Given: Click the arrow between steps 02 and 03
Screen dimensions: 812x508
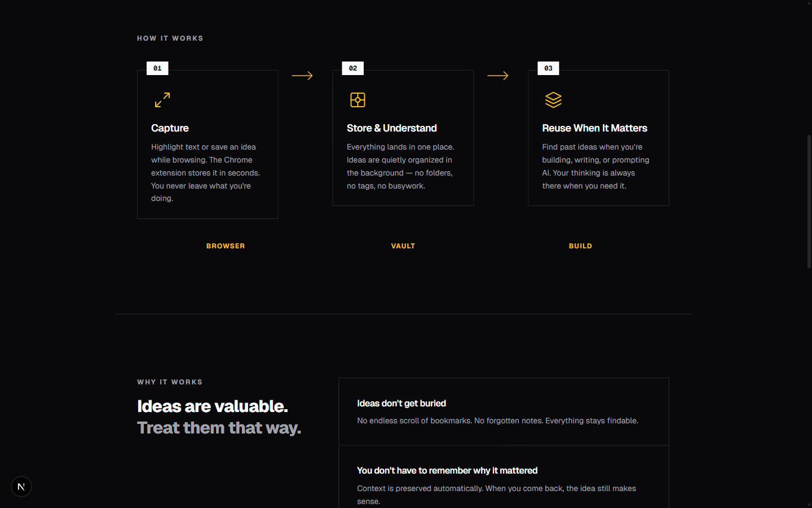Looking at the screenshot, I should [498, 75].
